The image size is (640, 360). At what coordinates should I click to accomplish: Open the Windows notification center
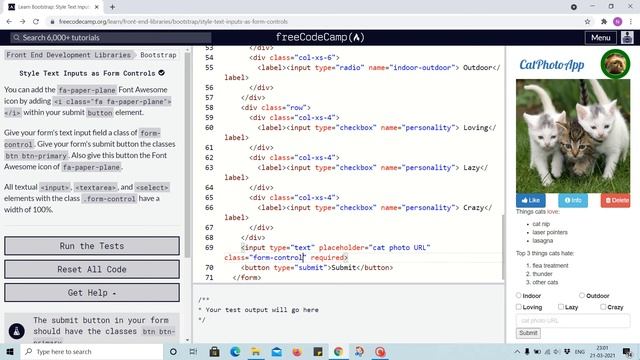pos(627,351)
